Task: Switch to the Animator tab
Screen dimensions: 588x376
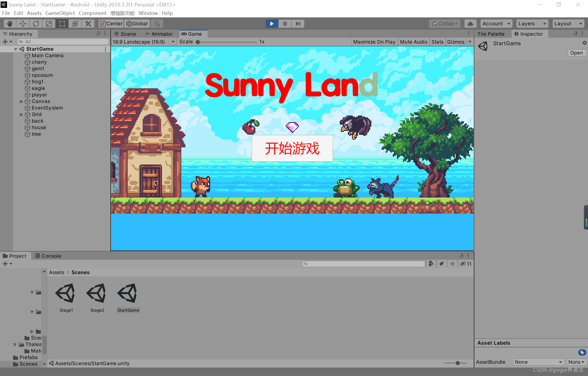Action: (159, 34)
